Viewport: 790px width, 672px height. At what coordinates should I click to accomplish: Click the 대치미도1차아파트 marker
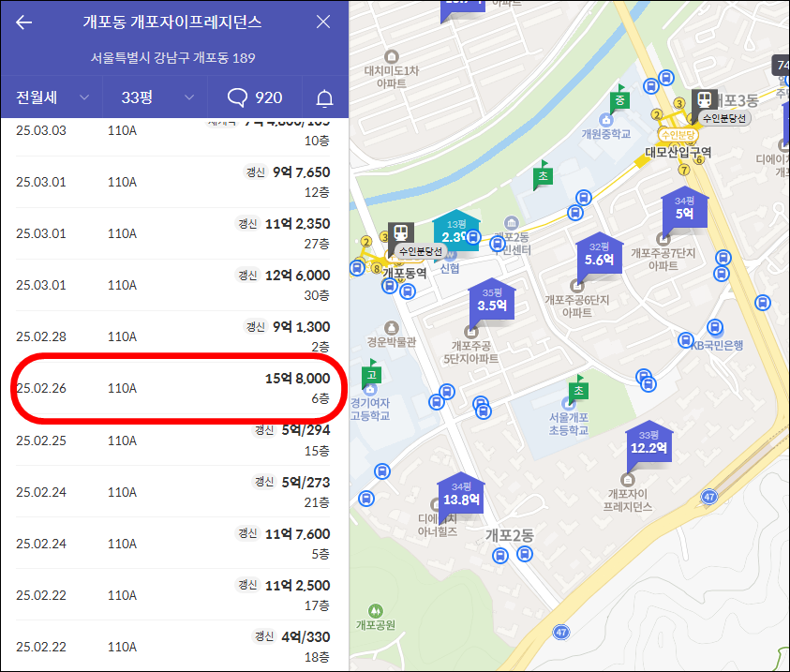point(392,56)
